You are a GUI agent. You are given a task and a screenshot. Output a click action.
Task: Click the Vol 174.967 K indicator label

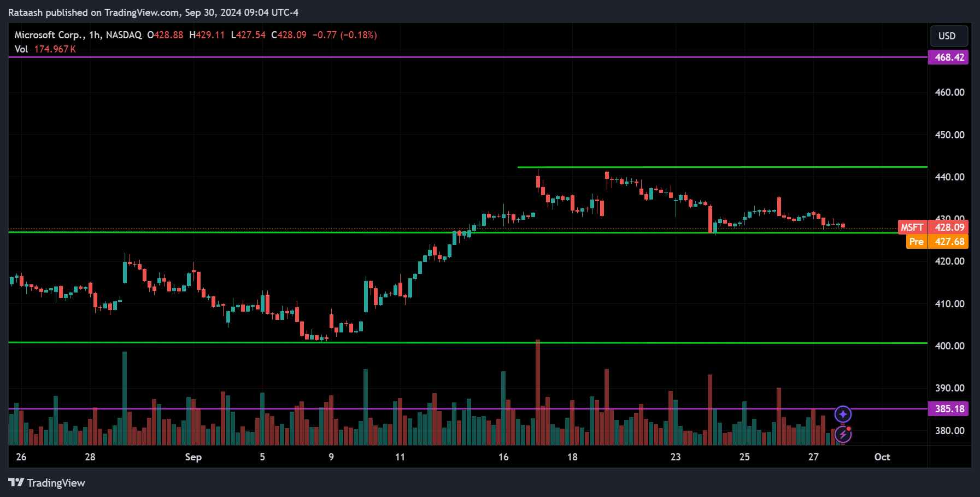[45, 49]
